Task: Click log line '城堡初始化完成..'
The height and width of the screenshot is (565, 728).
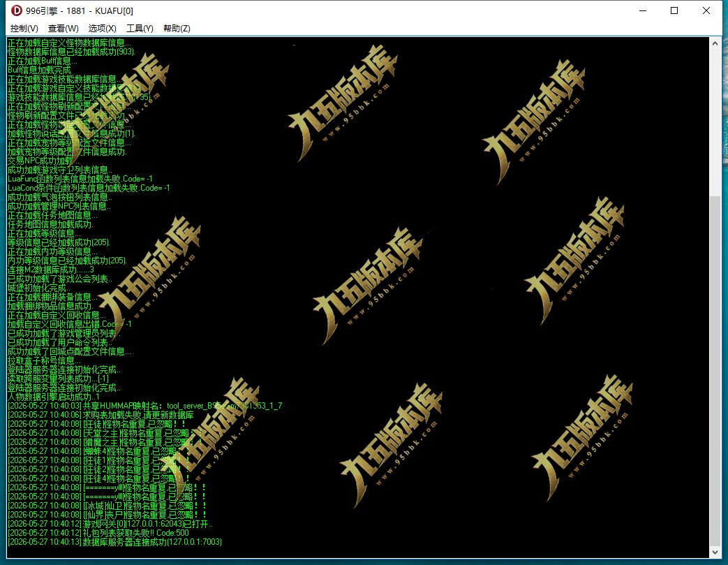Action: tap(40, 288)
